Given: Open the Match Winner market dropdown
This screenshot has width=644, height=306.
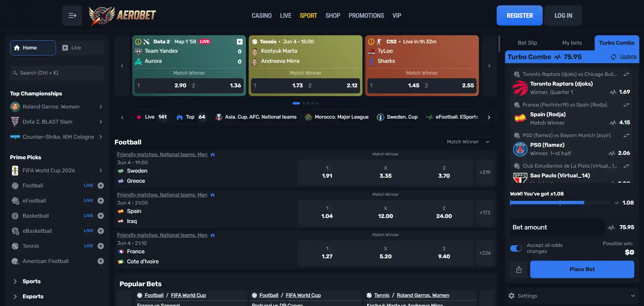Looking at the screenshot, I should click(x=468, y=142).
